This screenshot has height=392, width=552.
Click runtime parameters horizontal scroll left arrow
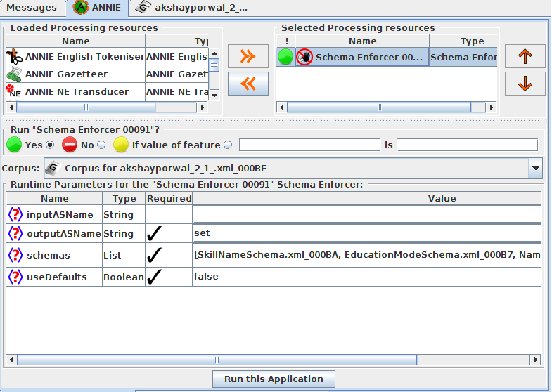pyautogui.click(x=11, y=360)
